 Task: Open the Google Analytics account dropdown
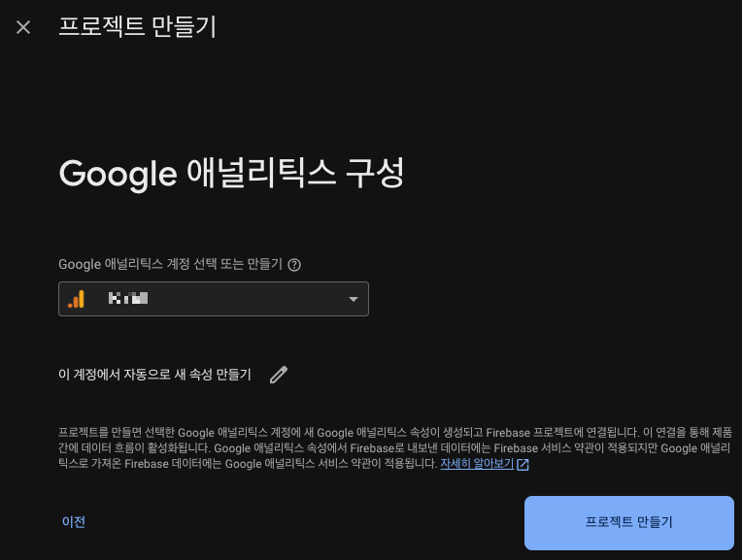click(214, 299)
